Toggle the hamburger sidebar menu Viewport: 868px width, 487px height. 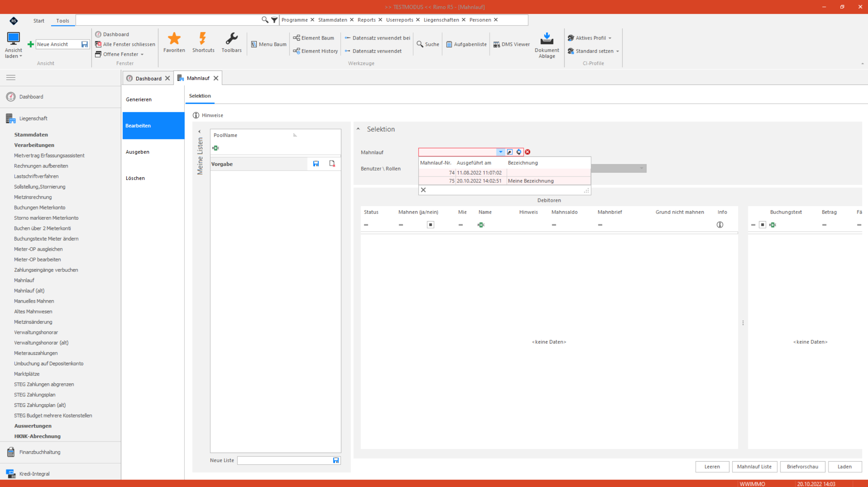click(x=11, y=77)
